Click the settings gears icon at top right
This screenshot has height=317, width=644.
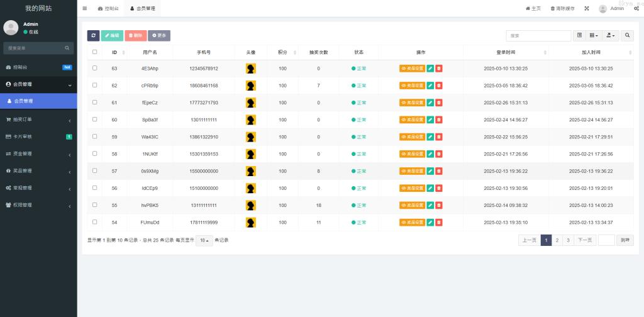(x=636, y=8)
